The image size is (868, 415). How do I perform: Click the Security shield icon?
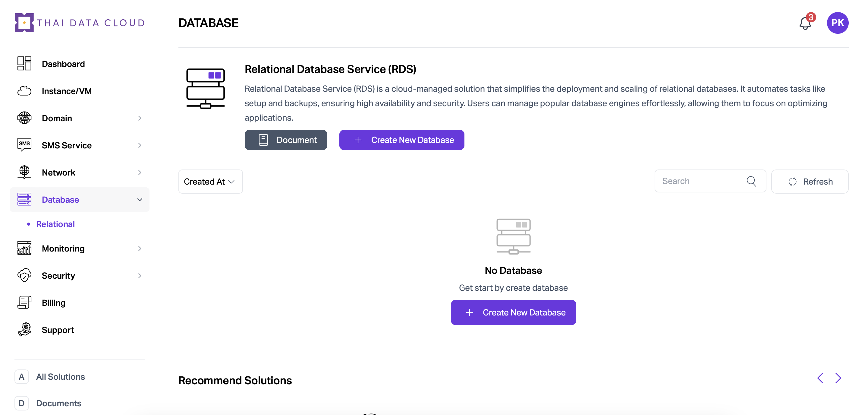tap(24, 275)
